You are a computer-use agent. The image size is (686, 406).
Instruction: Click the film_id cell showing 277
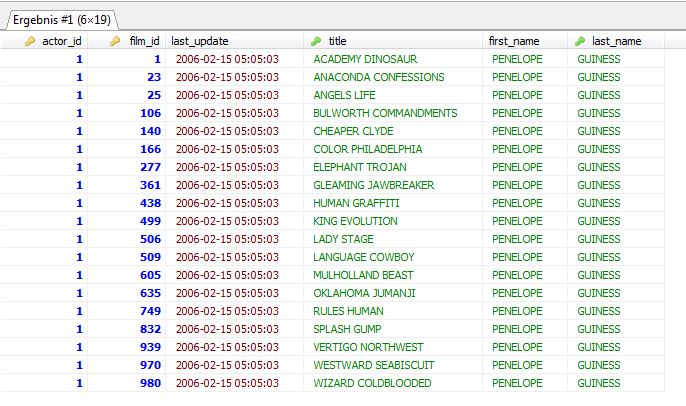coord(150,167)
